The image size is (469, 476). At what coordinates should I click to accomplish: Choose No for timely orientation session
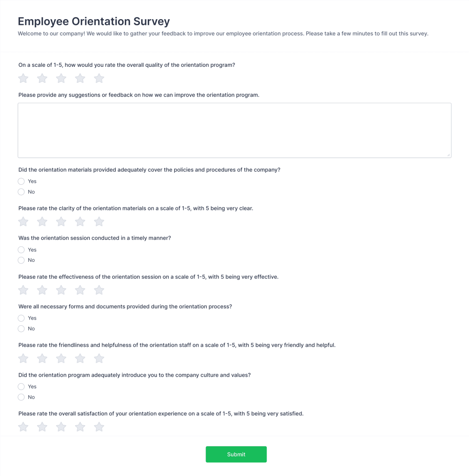21,260
